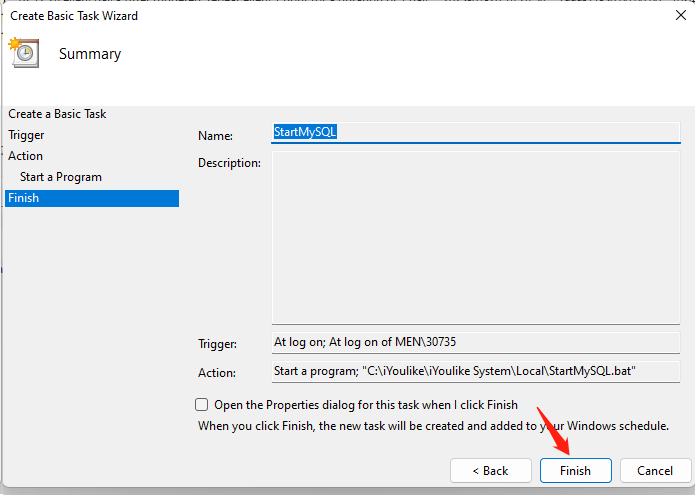Select the Trigger step in the sidebar
This screenshot has height=495, width=695.
(x=26, y=135)
